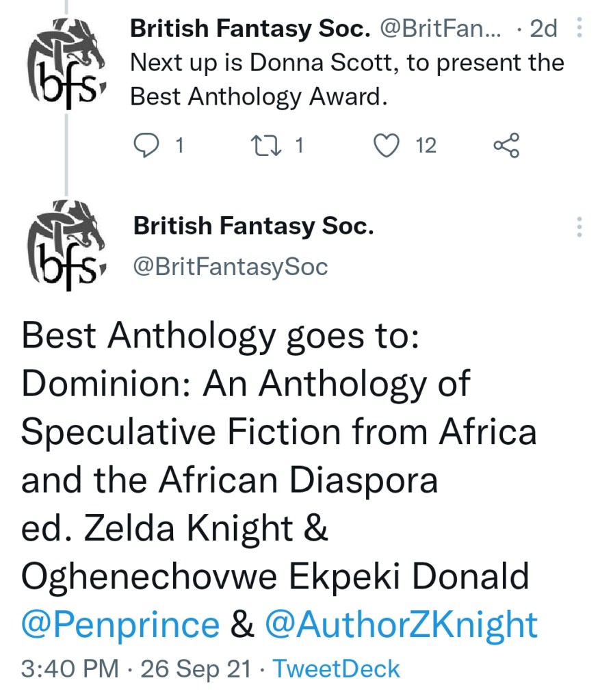Viewport: 613px width, 700px height.
Task: Visit the @BritFantasySoc handle
Action: 231,267
